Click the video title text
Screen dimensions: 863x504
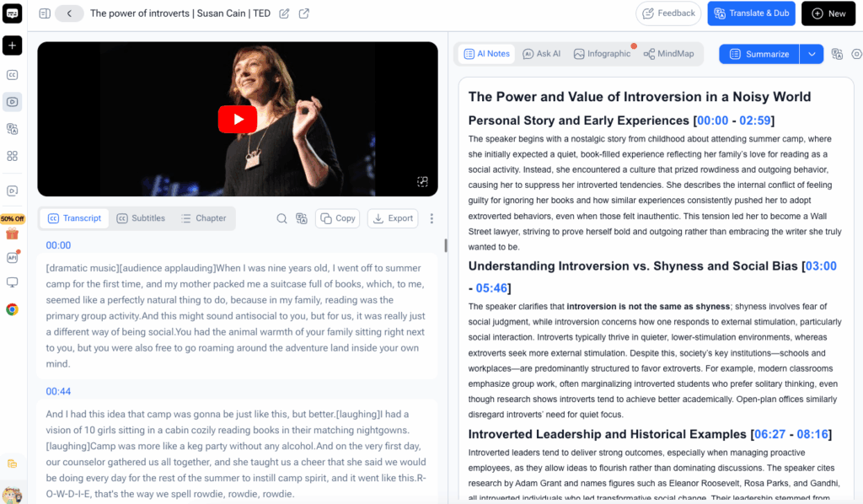(x=180, y=13)
